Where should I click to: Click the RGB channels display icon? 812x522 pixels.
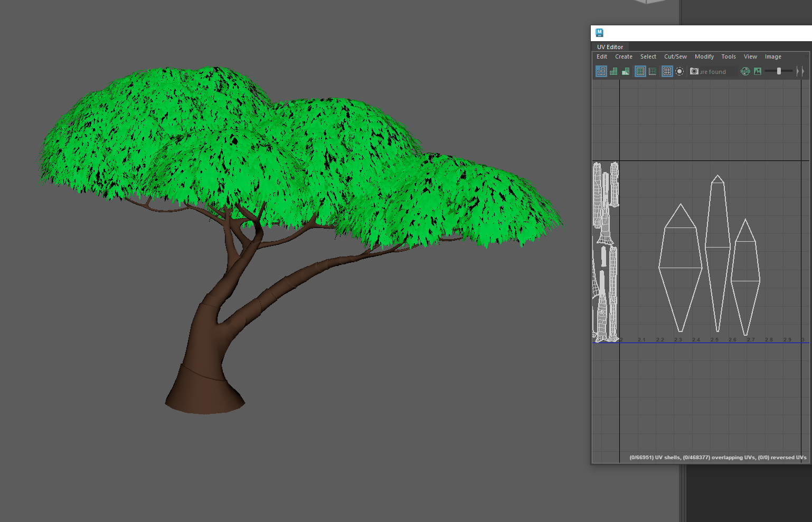tap(745, 71)
